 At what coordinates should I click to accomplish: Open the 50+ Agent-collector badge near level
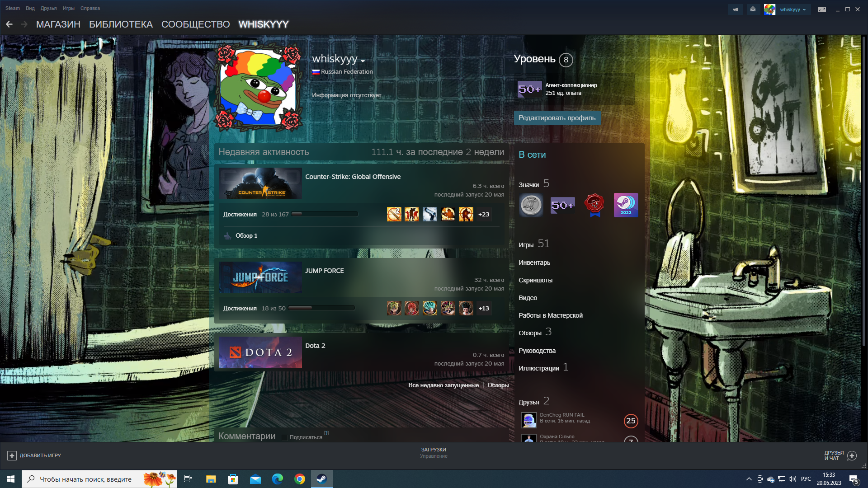pos(529,89)
